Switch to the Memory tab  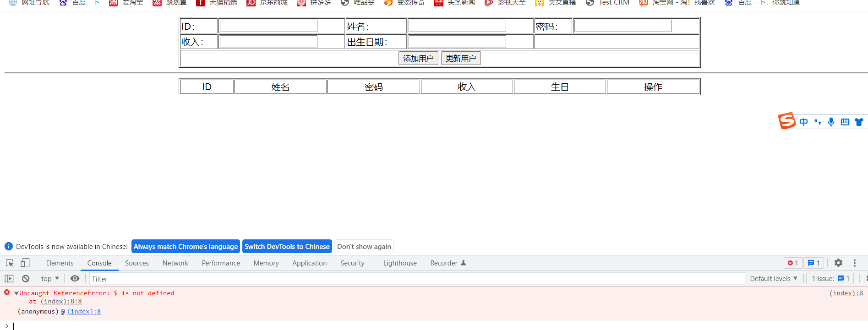[x=266, y=263]
